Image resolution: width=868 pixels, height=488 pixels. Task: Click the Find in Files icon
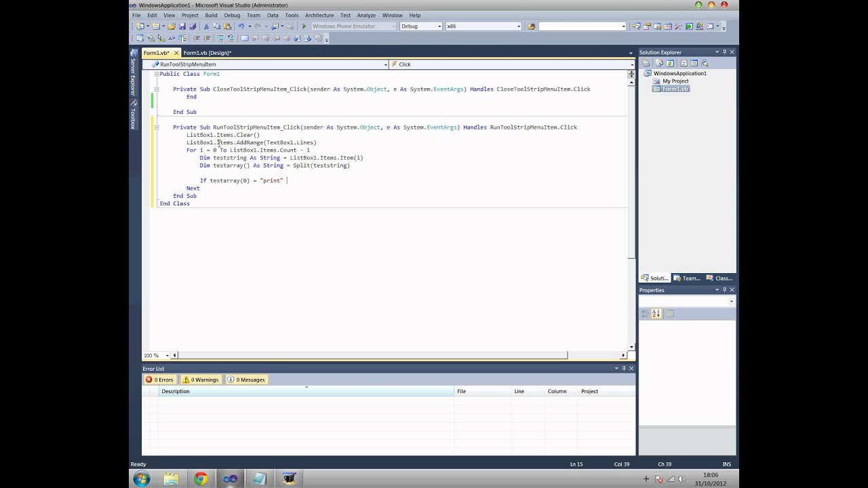pyautogui.click(x=531, y=26)
